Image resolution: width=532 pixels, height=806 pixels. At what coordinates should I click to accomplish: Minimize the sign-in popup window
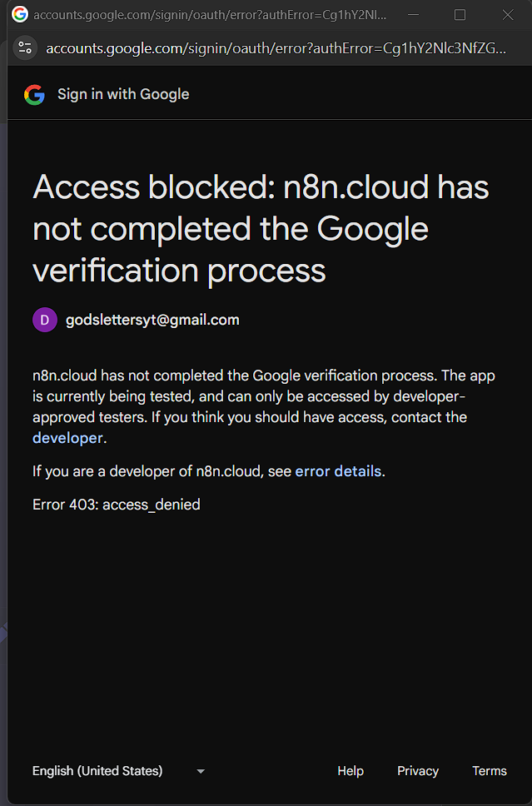click(x=413, y=15)
